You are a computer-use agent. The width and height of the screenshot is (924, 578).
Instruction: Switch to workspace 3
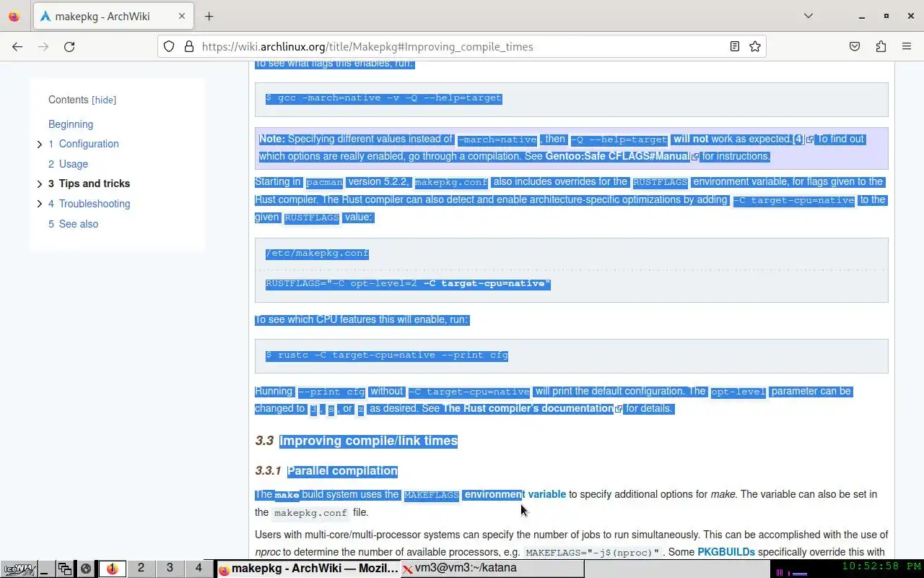tap(170, 568)
